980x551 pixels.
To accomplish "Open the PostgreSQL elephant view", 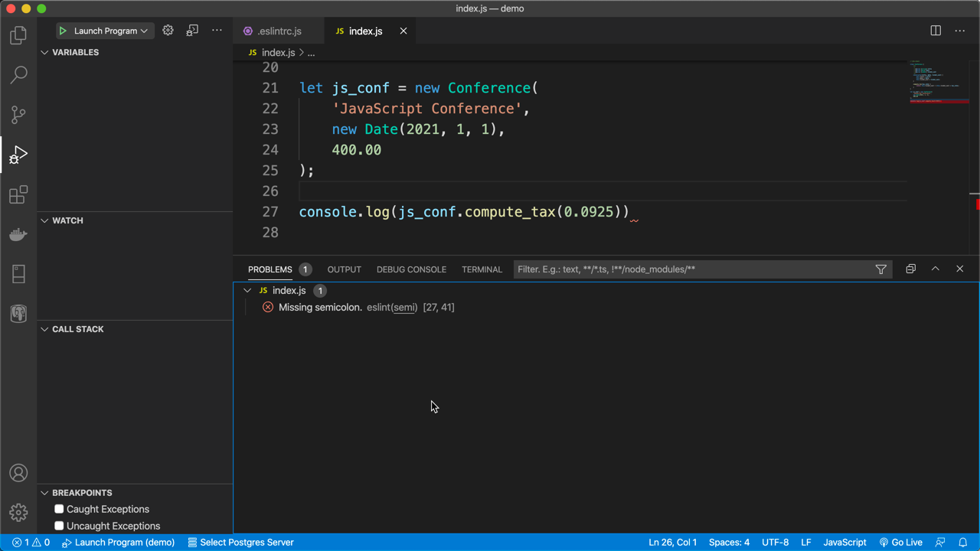I will (x=18, y=314).
